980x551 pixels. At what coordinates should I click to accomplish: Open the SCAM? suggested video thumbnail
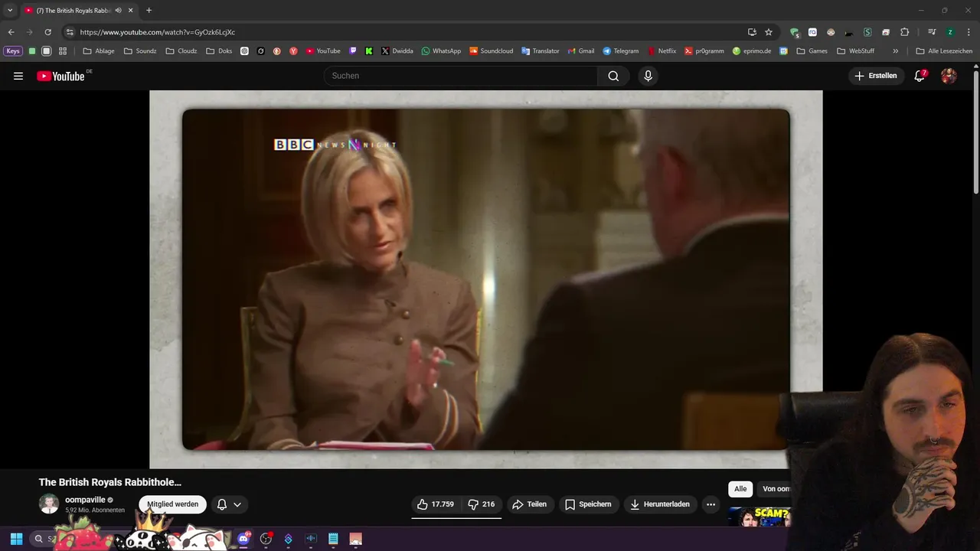pyautogui.click(x=758, y=517)
